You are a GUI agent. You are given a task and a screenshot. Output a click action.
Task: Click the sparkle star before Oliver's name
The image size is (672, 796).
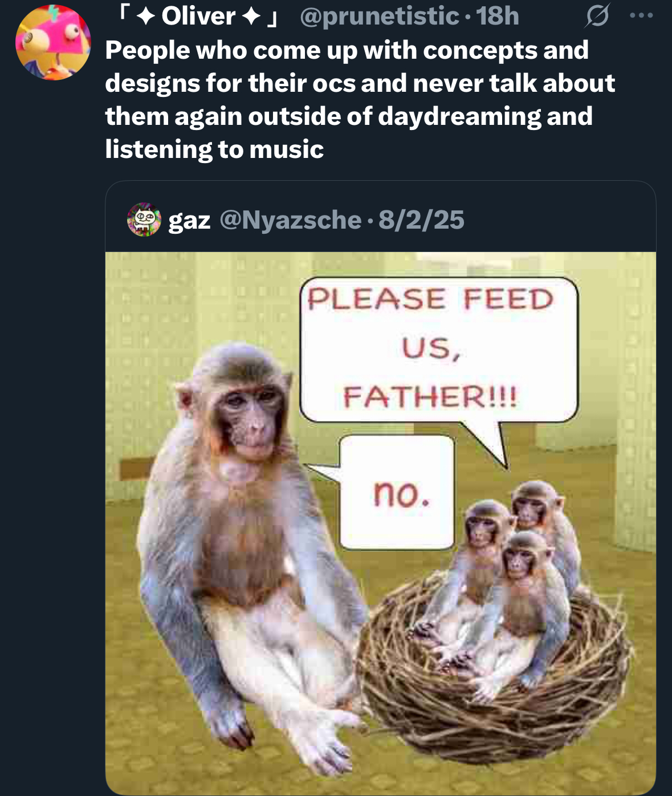point(146,17)
